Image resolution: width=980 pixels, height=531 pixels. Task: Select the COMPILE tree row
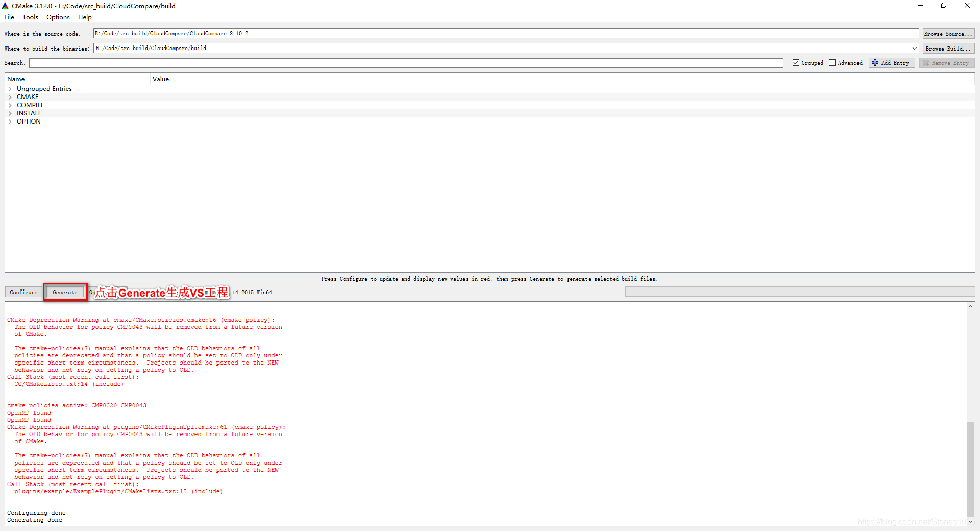[490, 105]
